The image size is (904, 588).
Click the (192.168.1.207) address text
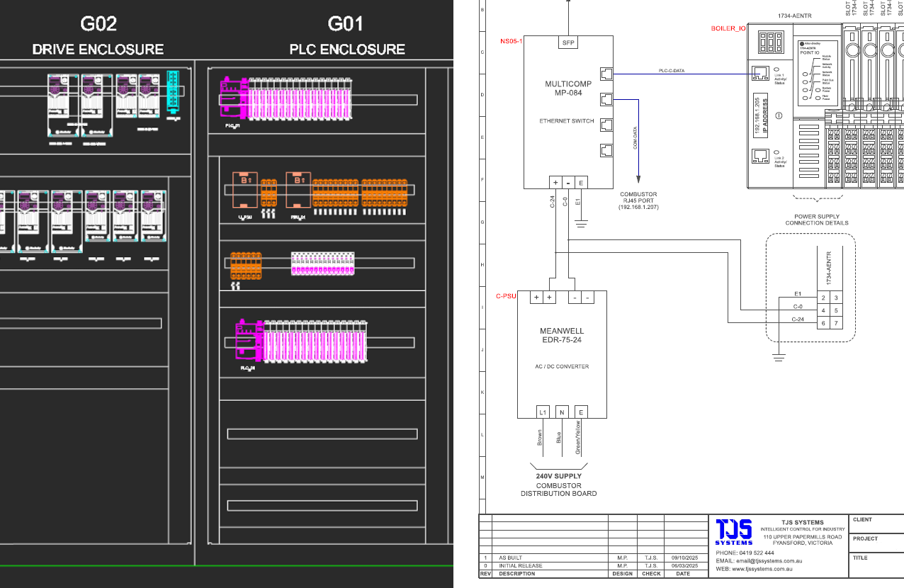[638, 207]
